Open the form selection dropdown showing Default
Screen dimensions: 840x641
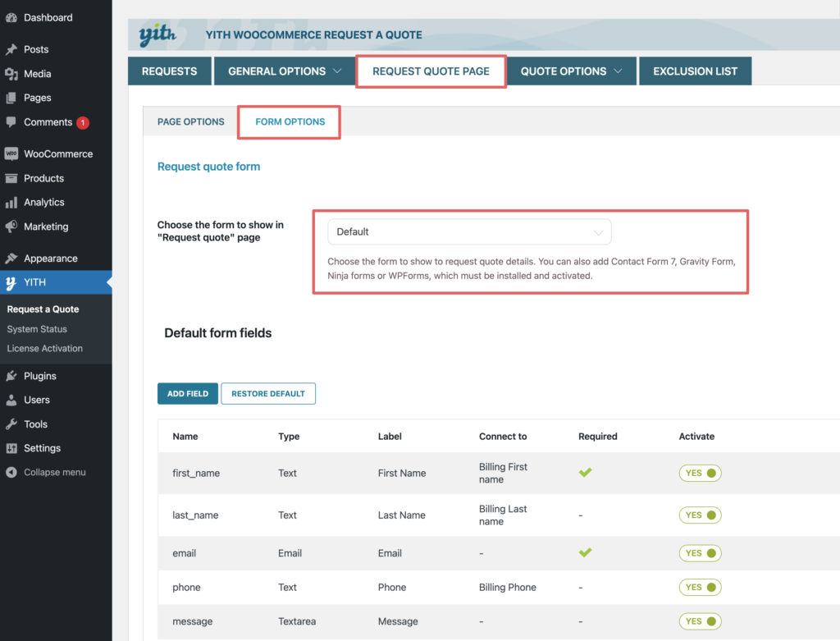(x=469, y=232)
